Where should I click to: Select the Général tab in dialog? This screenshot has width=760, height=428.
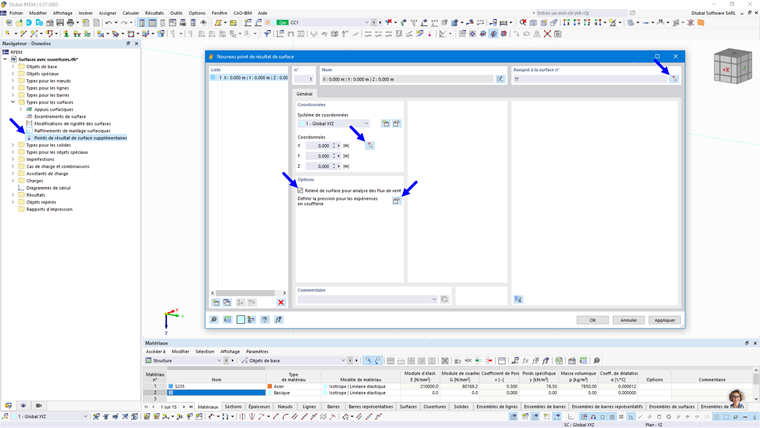tap(304, 94)
